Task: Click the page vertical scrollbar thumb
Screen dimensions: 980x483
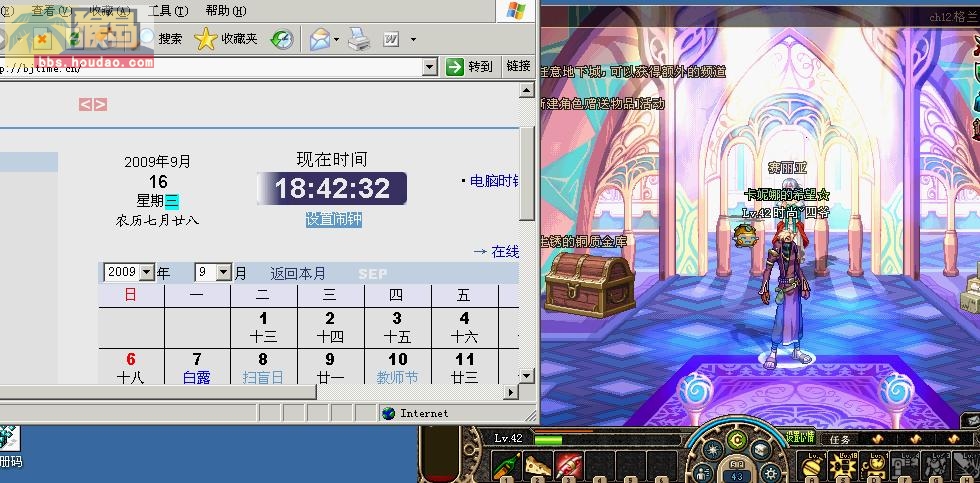Action: 527,174
